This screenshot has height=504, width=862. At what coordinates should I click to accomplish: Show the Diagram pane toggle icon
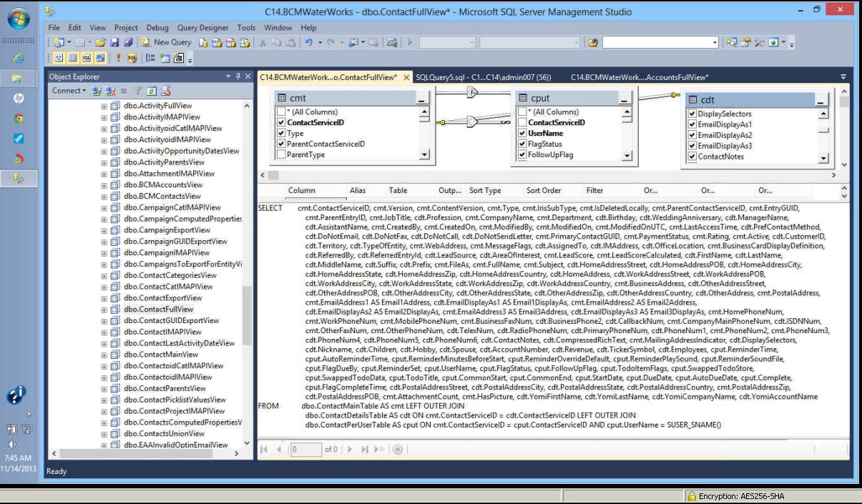click(58, 58)
